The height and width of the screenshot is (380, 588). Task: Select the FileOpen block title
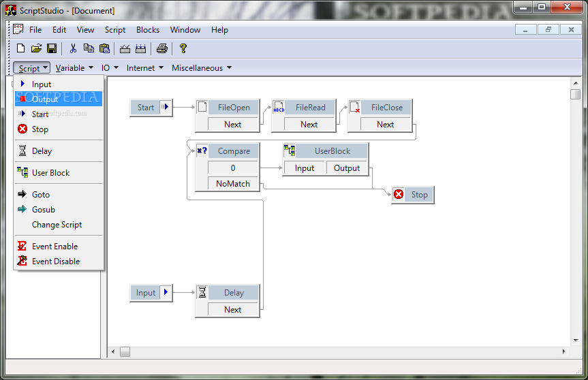click(234, 108)
